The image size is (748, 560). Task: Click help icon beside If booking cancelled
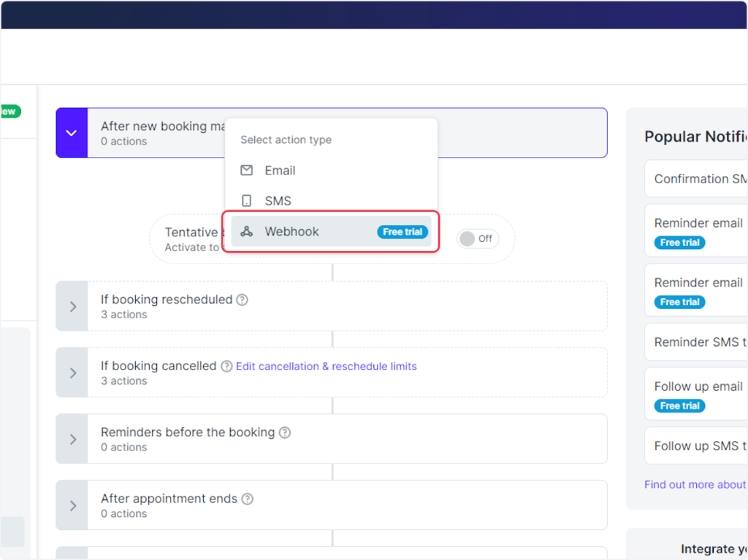[226, 366]
